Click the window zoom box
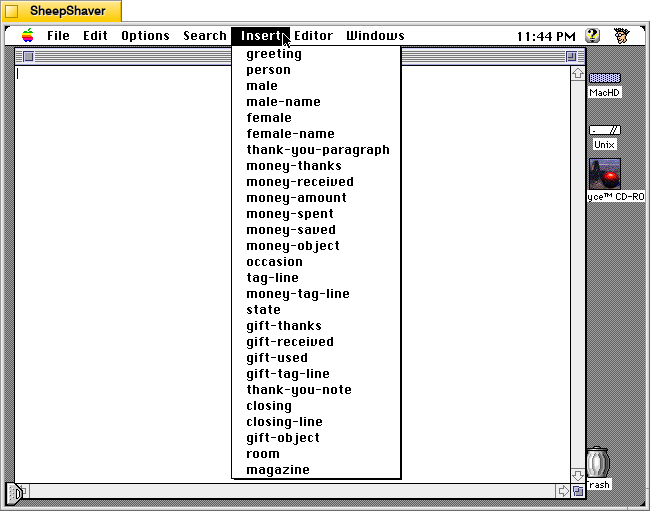The width and height of the screenshot is (650, 511). pyautogui.click(x=572, y=56)
